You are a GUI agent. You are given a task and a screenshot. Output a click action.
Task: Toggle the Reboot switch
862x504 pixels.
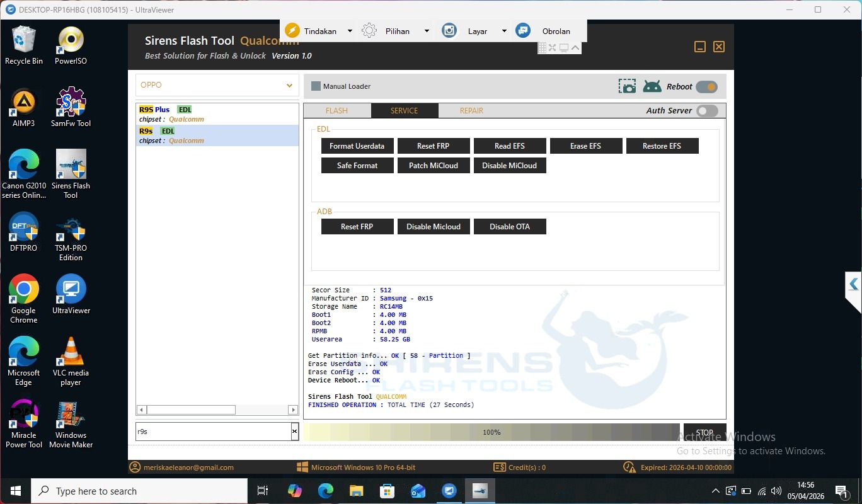coord(706,87)
